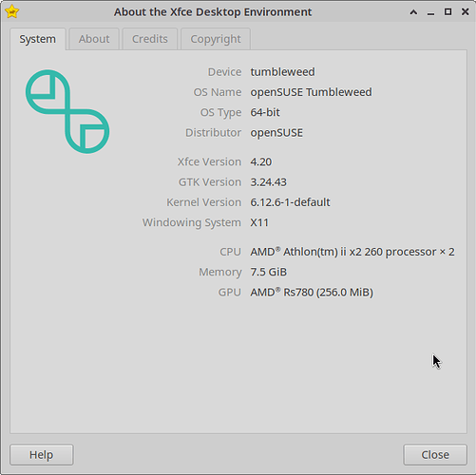Select the GPU value AMD Rs780

pyautogui.click(x=312, y=292)
